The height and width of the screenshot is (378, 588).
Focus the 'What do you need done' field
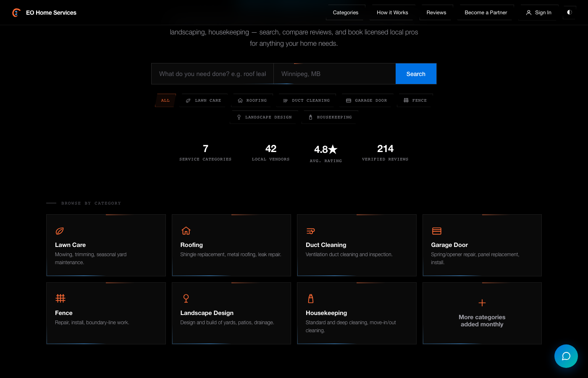[213, 74]
